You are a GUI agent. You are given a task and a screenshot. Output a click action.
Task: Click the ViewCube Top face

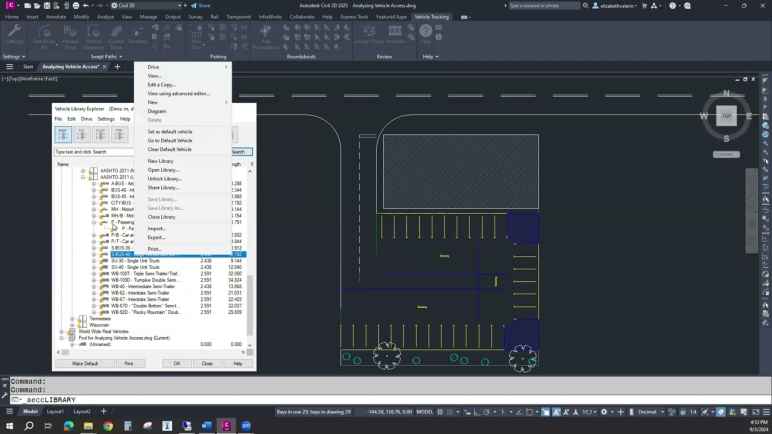726,116
